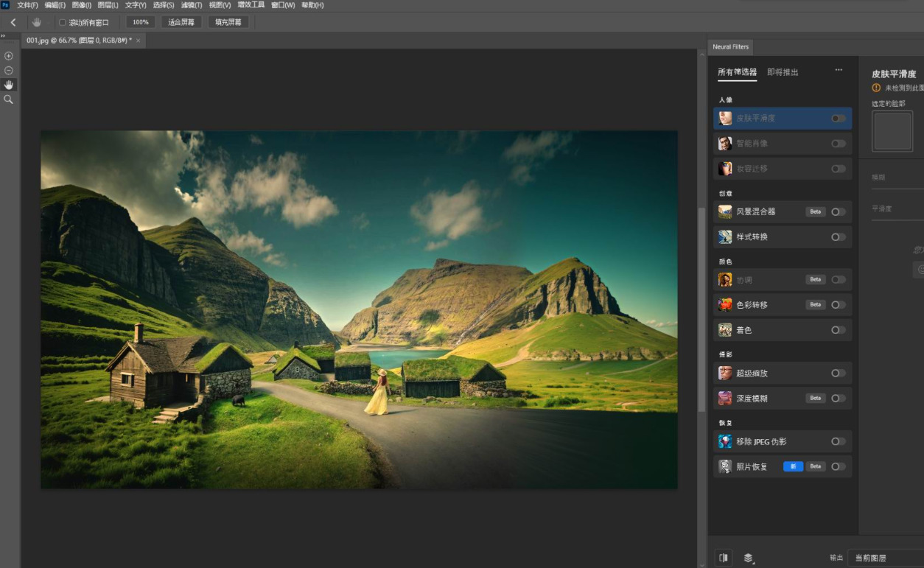This screenshot has width=924, height=568.
Task: Toggle the before/after preview icon
Action: (724, 558)
